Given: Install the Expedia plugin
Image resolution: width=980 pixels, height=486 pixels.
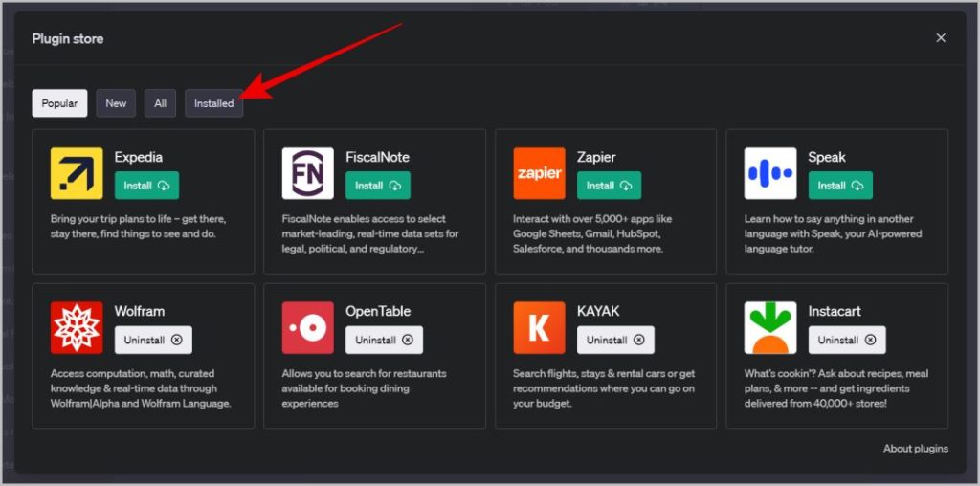Looking at the screenshot, I should (x=146, y=186).
